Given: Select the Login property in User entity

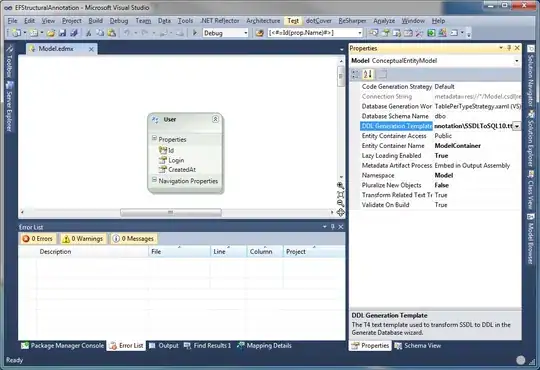Looking at the screenshot, I should pyautogui.click(x=176, y=160).
